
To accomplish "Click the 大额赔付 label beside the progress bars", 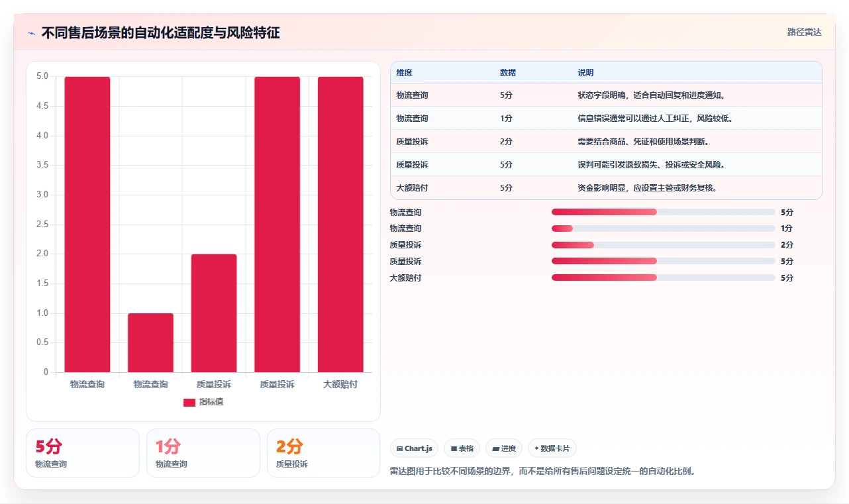I will (405, 278).
